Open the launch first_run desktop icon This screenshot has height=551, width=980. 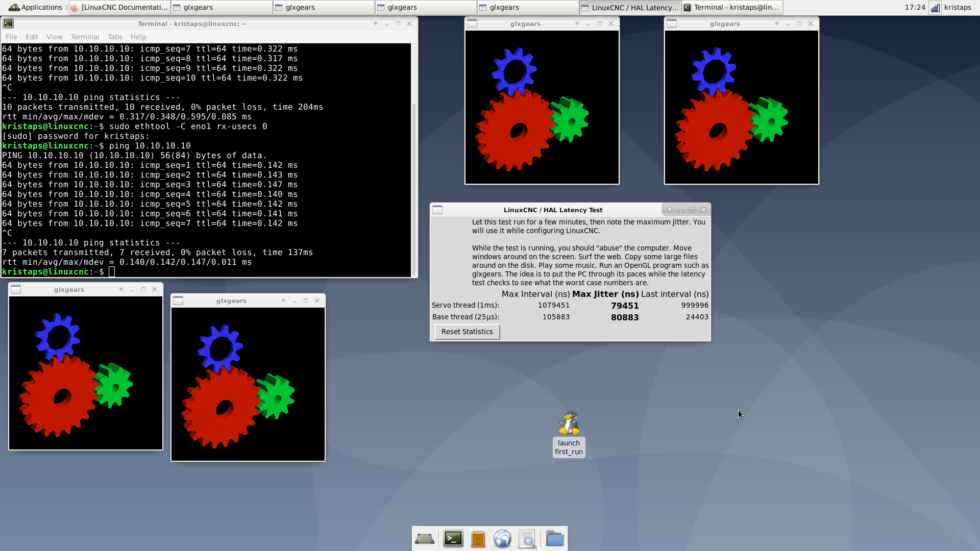569,434
